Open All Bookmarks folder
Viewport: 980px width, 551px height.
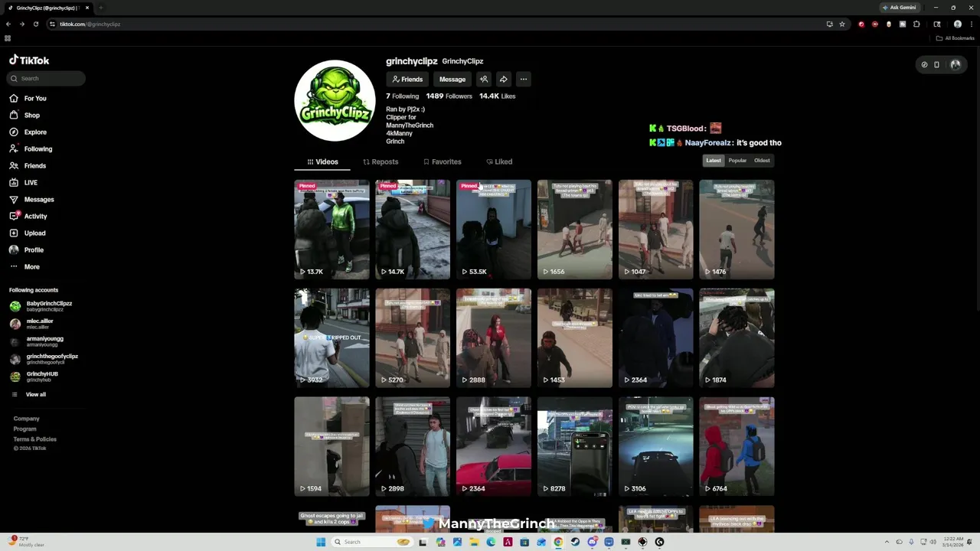click(955, 38)
